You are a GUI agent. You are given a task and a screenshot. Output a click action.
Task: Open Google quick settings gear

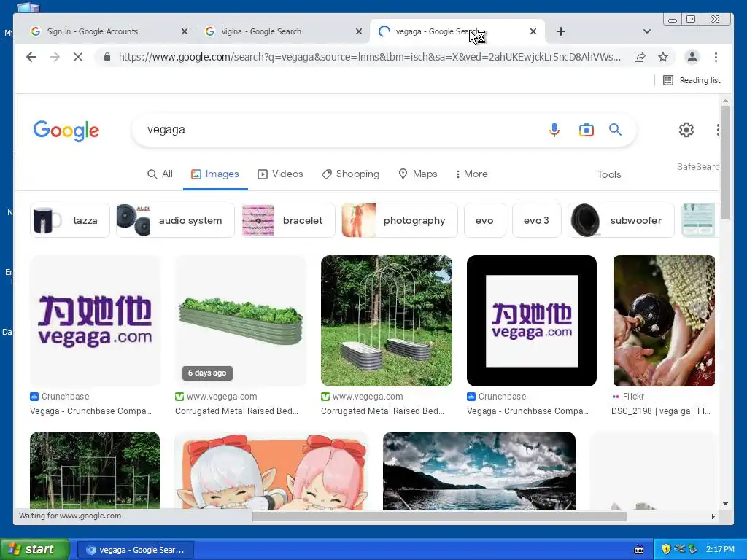click(x=686, y=130)
